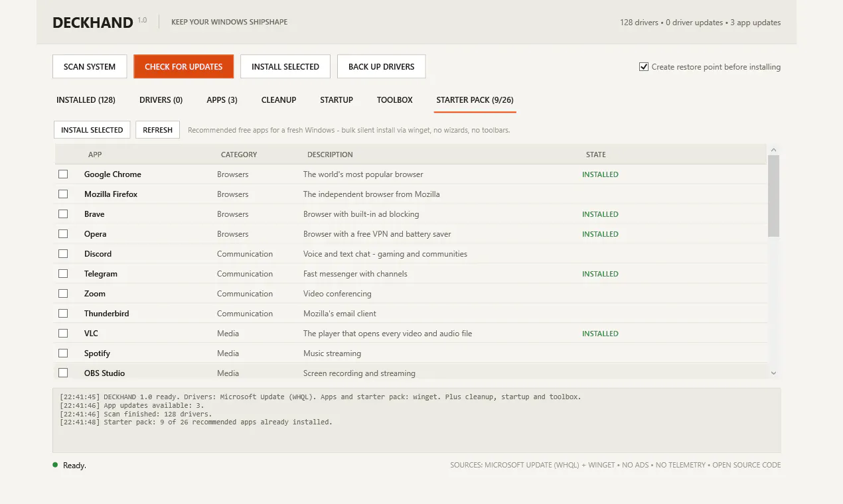Click the Thunderbird app name
This screenshot has width=843, height=504.
click(106, 314)
